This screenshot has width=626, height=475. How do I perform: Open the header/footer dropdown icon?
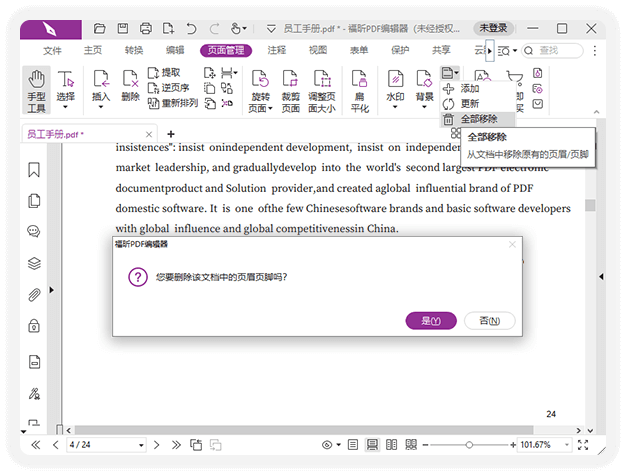tap(450, 73)
